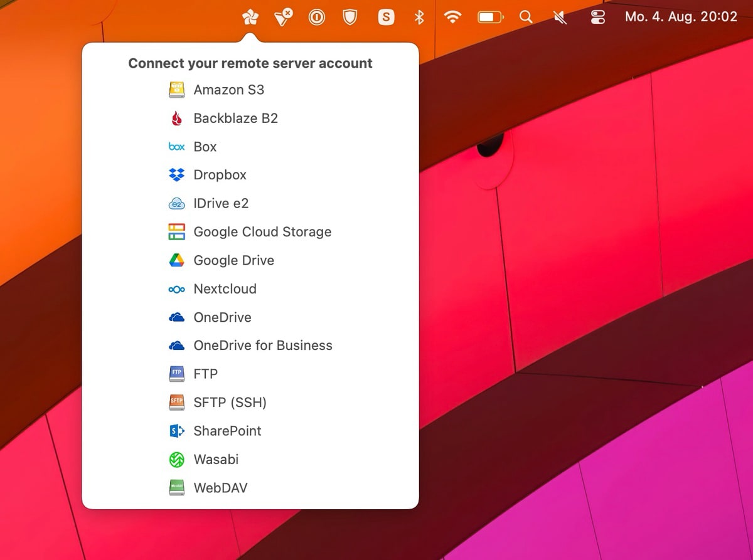Image resolution: width=753 pixels, height=560 pixels.
Task: Open Bluetooth status in the menu bar
Action: pyautogui.click(x=419, y=18)
